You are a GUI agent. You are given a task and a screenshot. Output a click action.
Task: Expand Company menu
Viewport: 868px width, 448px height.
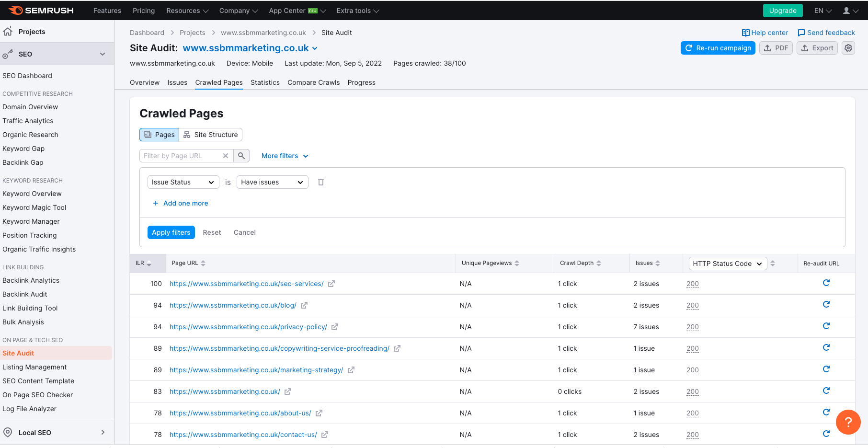click(x=239, y=11)
